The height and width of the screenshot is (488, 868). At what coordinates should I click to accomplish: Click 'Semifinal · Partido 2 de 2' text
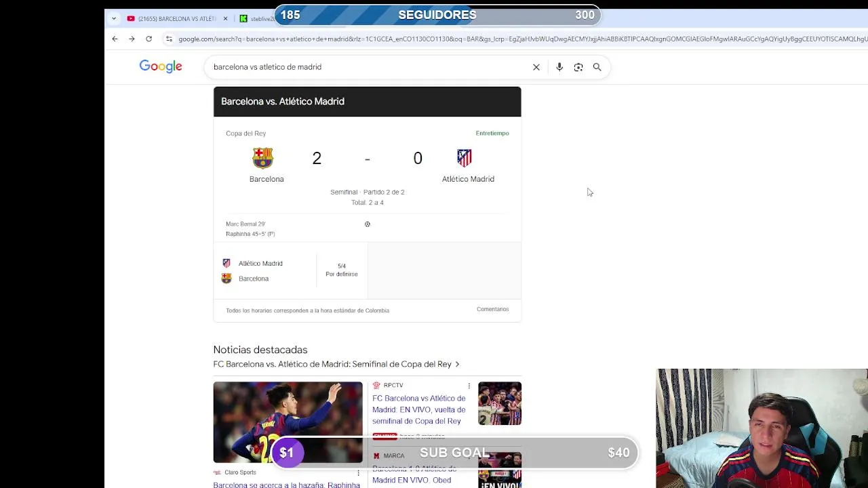pyautogui.click(x=368, y=192)
